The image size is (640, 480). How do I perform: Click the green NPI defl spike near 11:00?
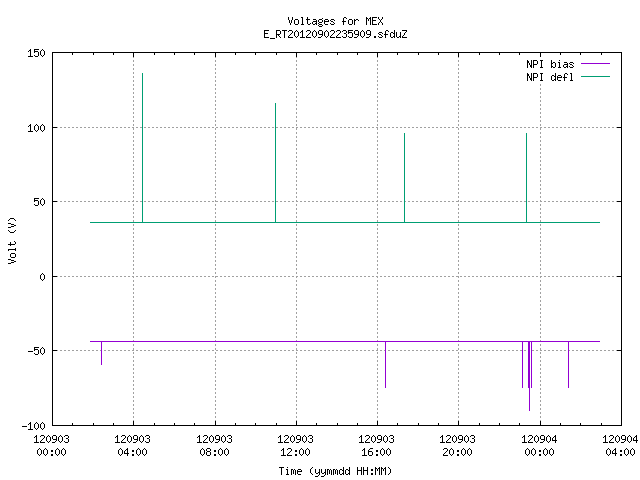[276, 163]
